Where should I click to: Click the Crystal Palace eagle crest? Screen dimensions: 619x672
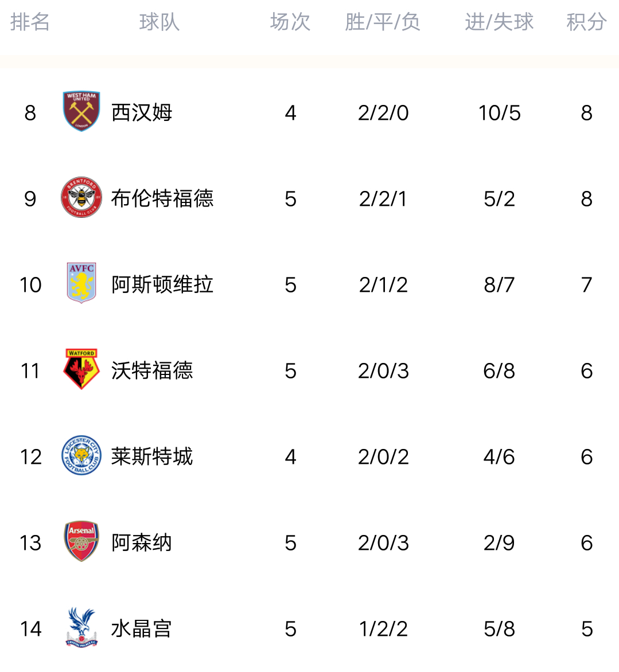[x=81, y=627]
